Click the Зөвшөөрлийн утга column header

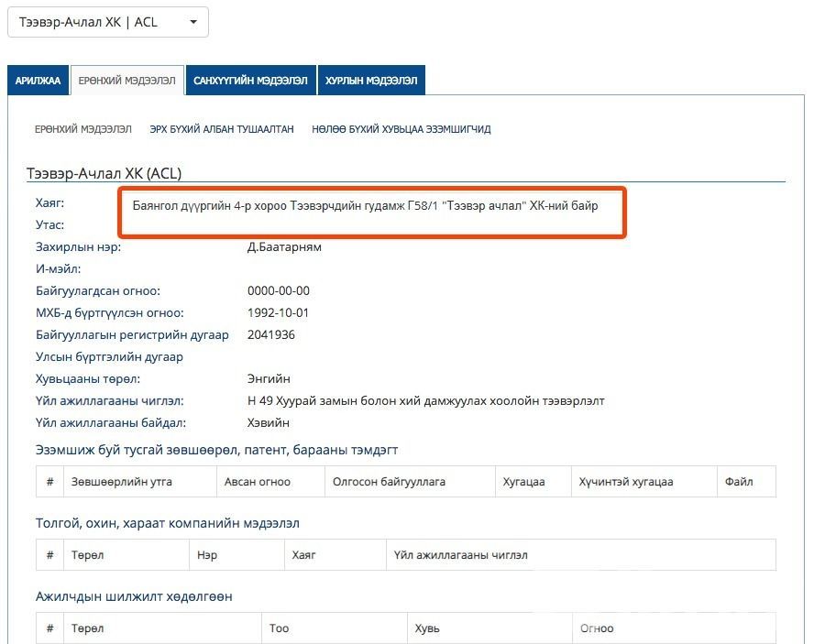pos(122,482)
